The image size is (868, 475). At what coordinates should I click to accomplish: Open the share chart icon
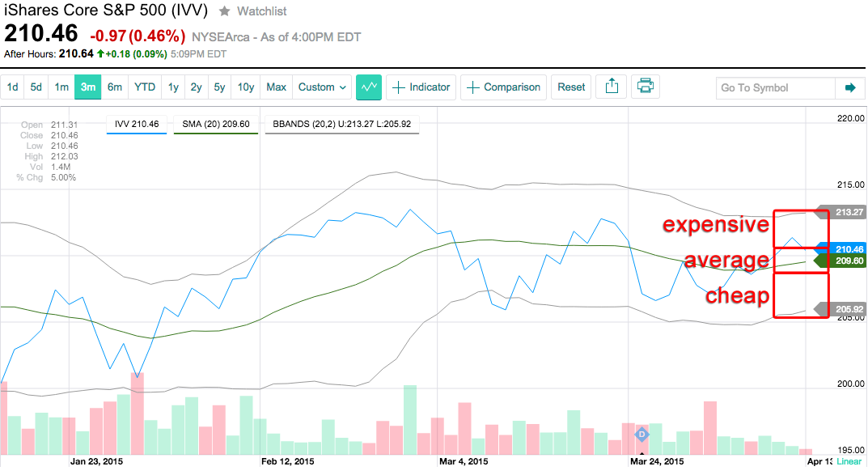coord(611,87)
